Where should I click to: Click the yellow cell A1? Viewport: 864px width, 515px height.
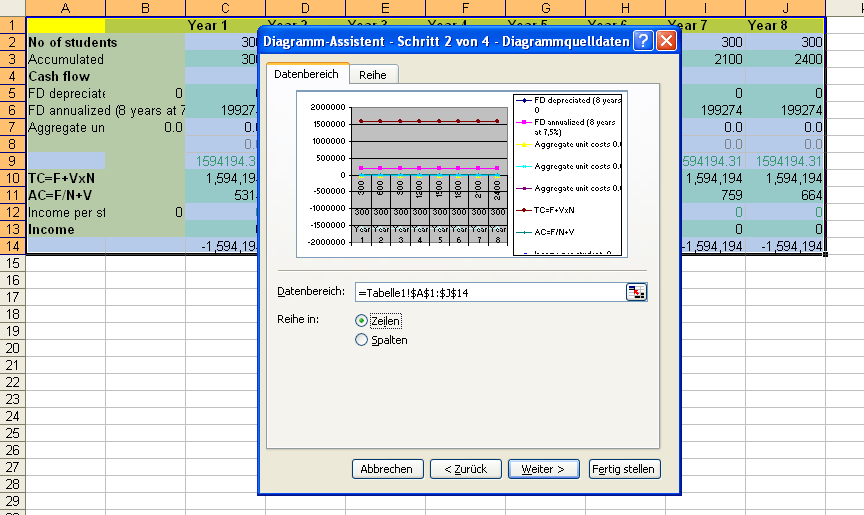pyautogui.click(x=66, y=25)
